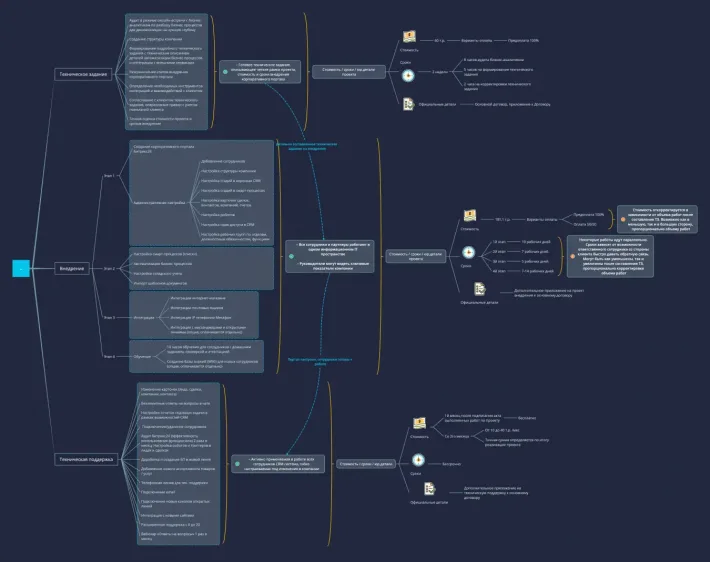Image resolution: width=710 pixels, height=562 pixels.
Task: Click the checklist document icon in the Техническая поддержка branch
Action: (429, 489)
